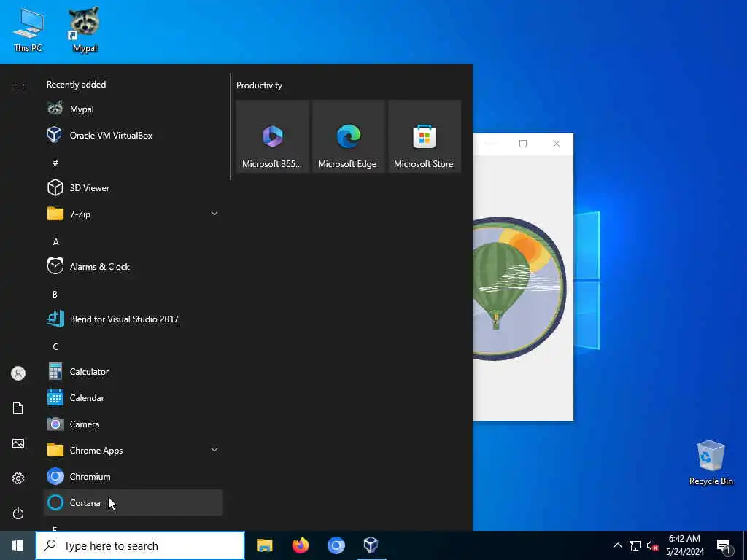Open Calendar app
Image resolution: width=747 pixels, height=560 pixels.
[133, 397]
